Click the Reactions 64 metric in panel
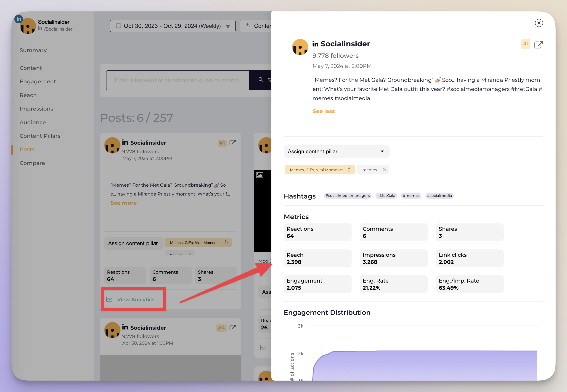Screen dimensions: 567x392 point(318,232)
